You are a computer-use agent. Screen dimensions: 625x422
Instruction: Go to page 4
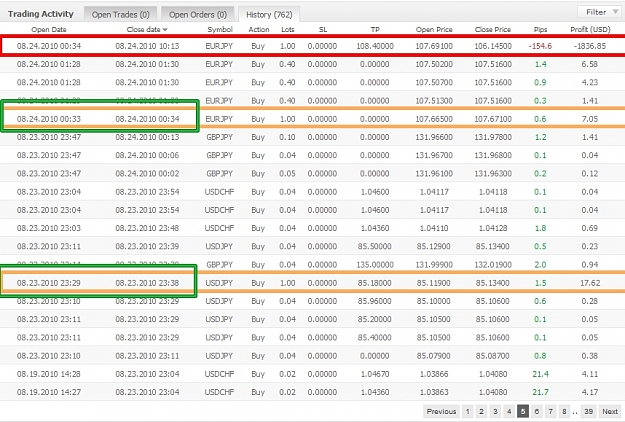[x=509, y=411]
